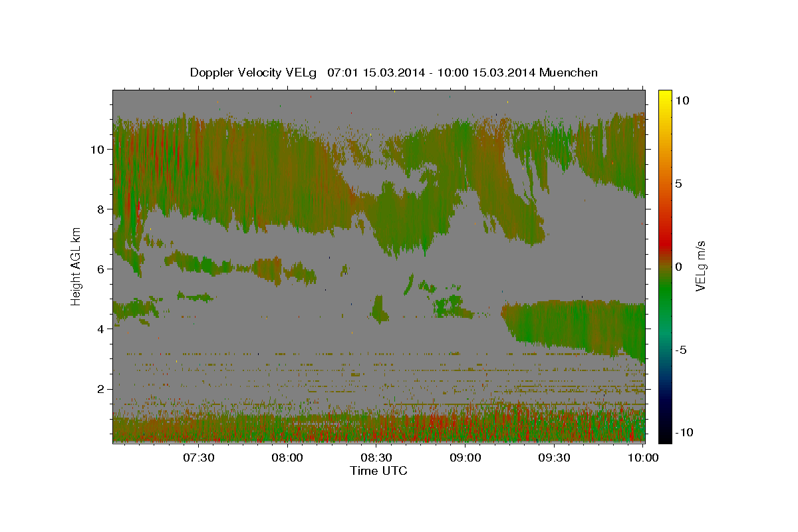
Task: Click the plot title 'Doppler Velocity VELg'
Action: (x=254, y=72)
